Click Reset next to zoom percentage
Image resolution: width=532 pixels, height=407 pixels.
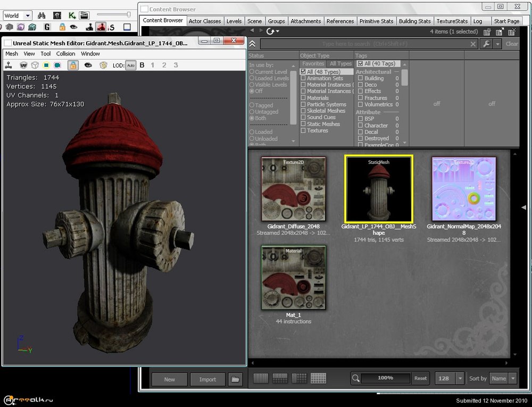click(420, 378)
